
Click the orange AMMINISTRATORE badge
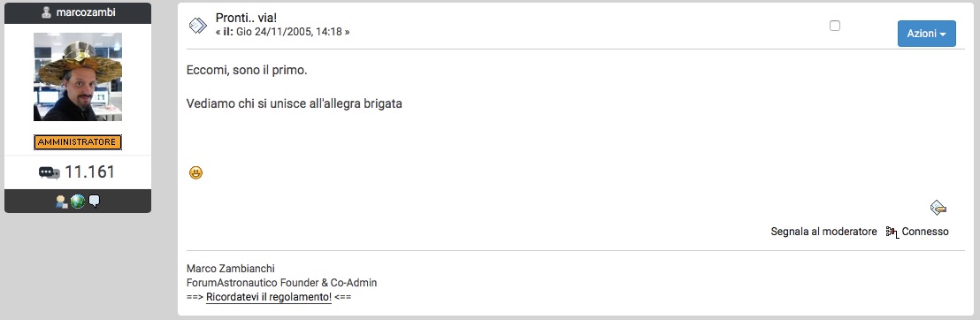point(78,142)
